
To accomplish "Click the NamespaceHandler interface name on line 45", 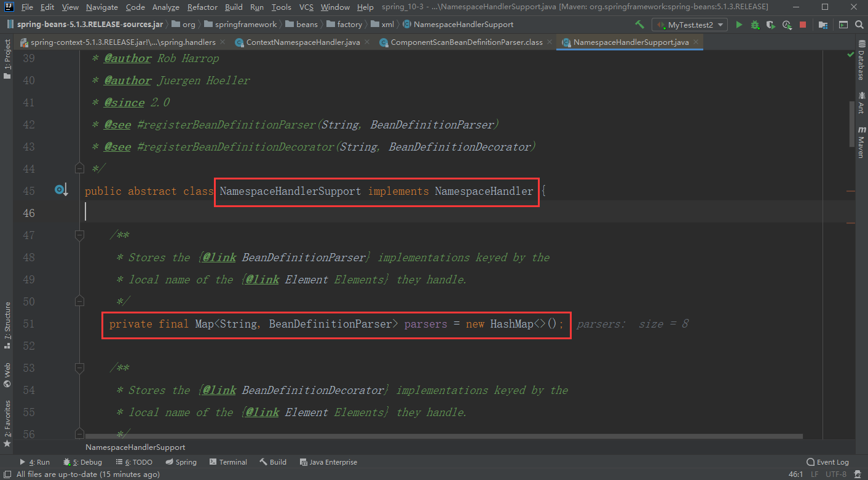I will click(484, 191).
